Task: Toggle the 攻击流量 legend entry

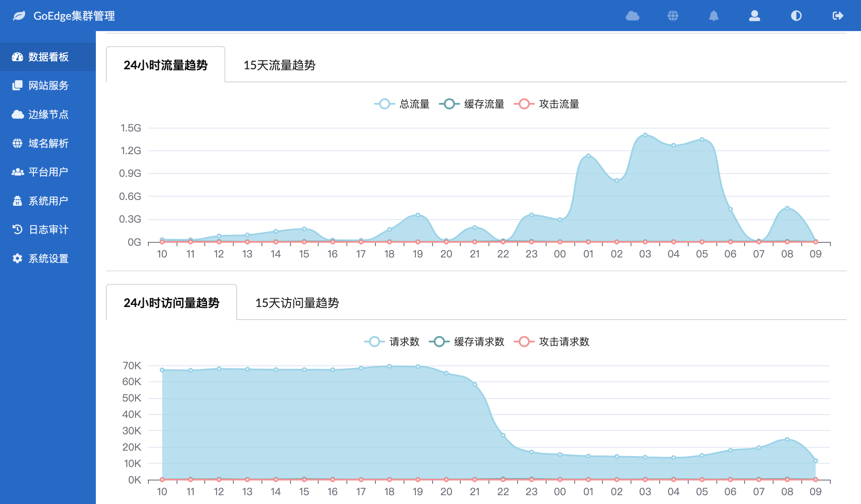Action: (551, 104)
